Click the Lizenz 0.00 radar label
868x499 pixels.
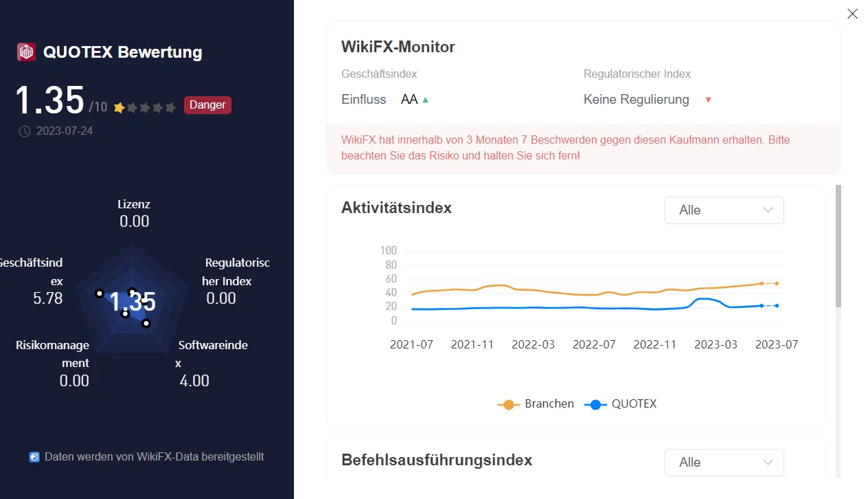[134, 213]
